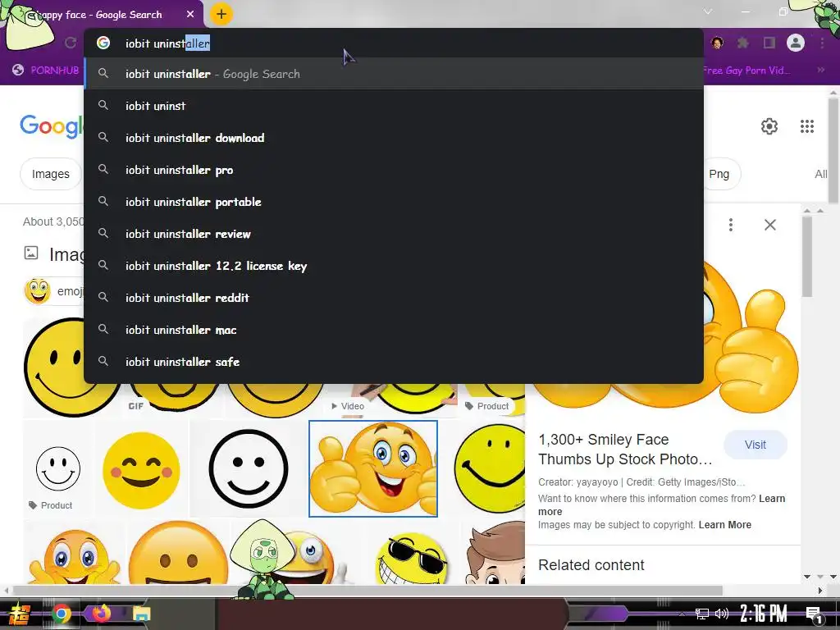Screen dimensions: 840x630
Task: Launch Firefox from the taskbar
Action: pyautogui.click(x=101, y=613)
